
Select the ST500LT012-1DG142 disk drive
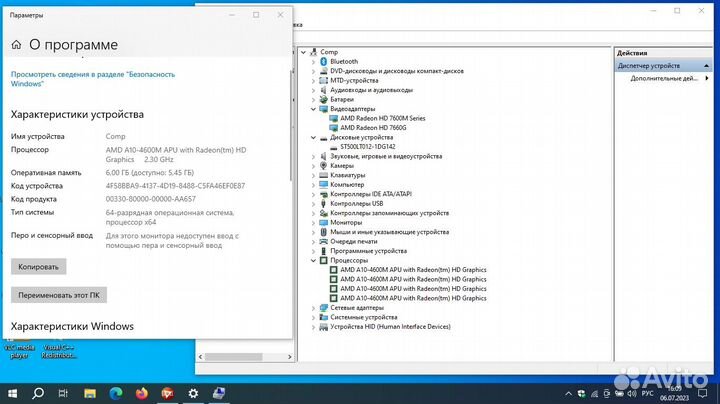pos(368,147)
